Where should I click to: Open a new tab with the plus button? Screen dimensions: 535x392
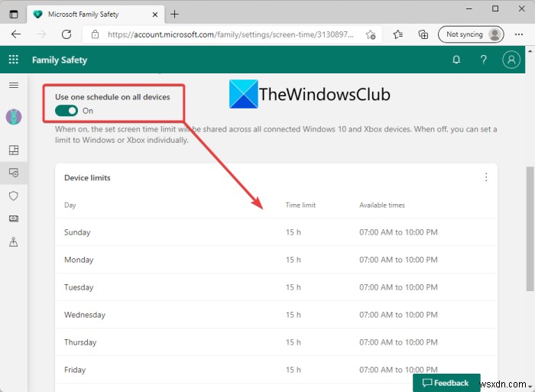click(175, 15)
